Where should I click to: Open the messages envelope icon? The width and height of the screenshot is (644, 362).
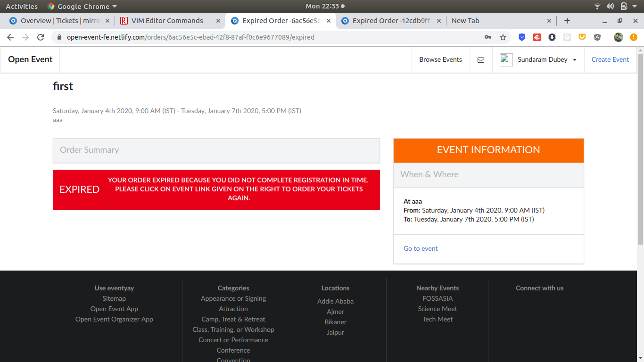pyautogui.click(x=481, y=60)
